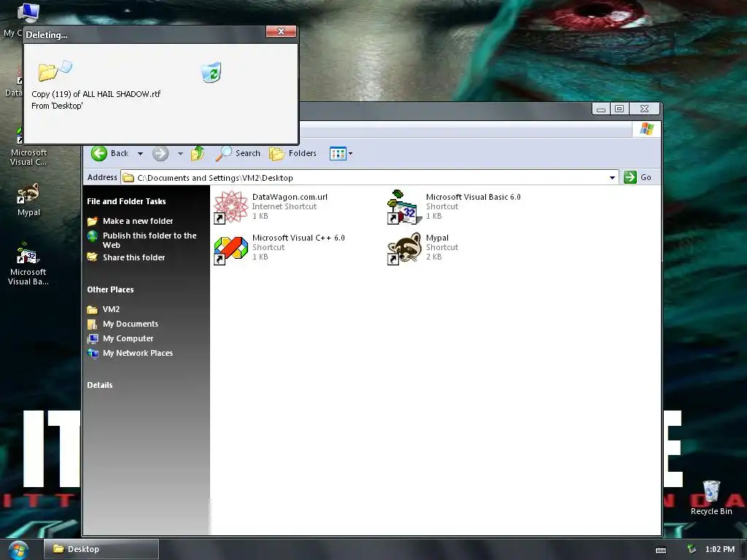Click the Make a new folder icon

pyautogui.click(x=93, y=221)
